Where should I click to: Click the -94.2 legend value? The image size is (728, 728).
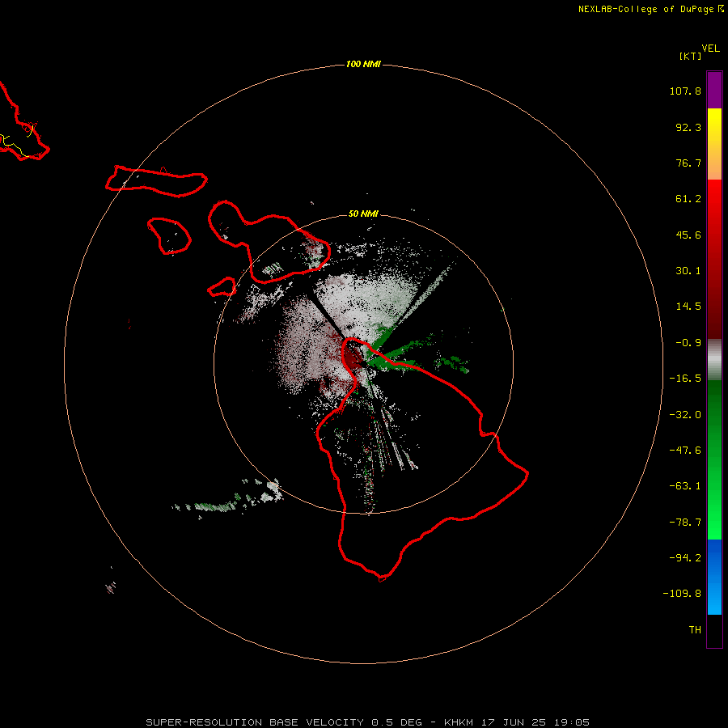point(685,557)
